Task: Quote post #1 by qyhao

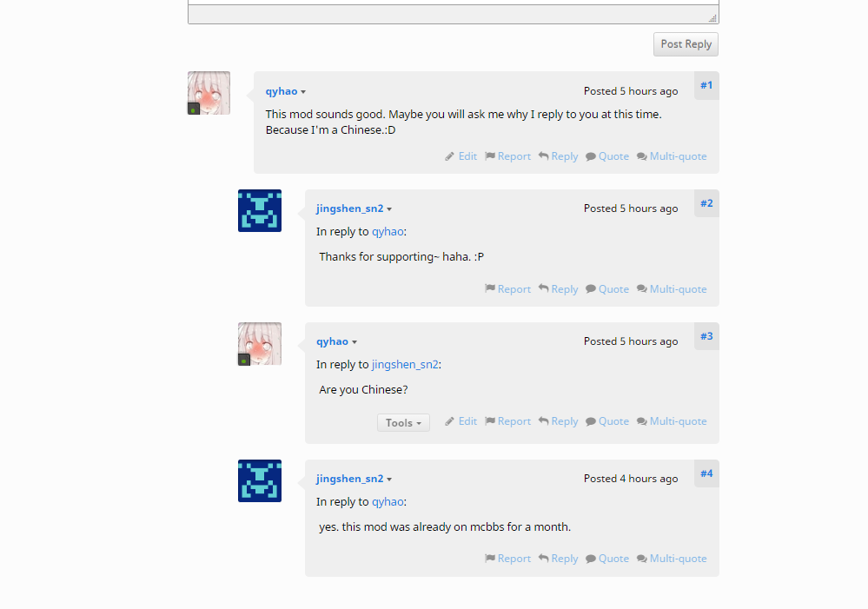Action: (x=607, y=156)
